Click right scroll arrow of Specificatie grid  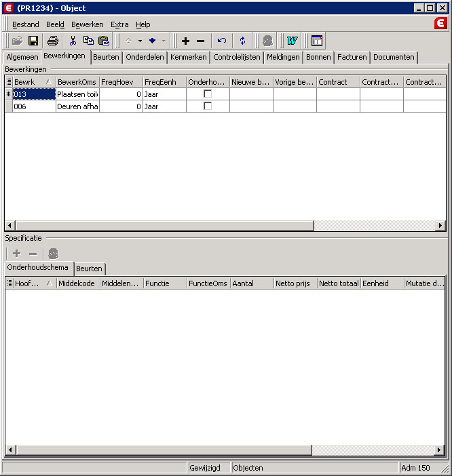439,450
